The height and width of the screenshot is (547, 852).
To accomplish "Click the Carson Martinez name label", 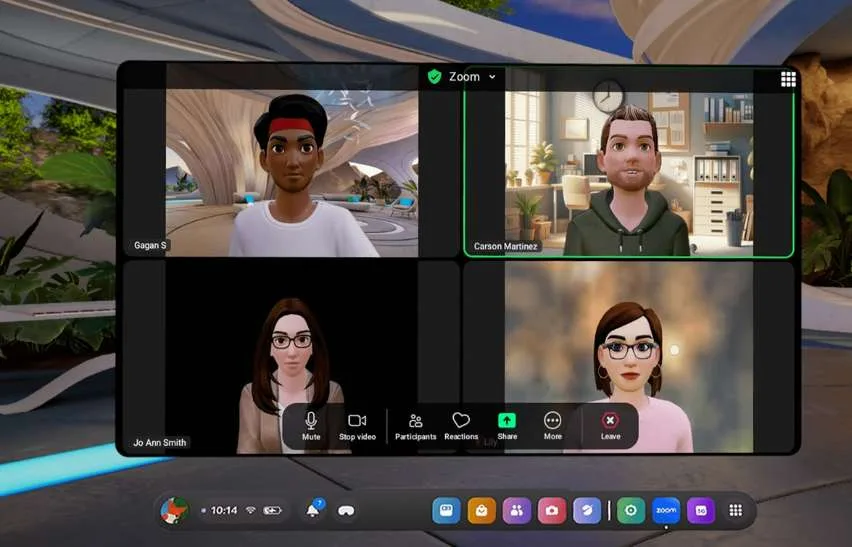I will pos(505,246).
